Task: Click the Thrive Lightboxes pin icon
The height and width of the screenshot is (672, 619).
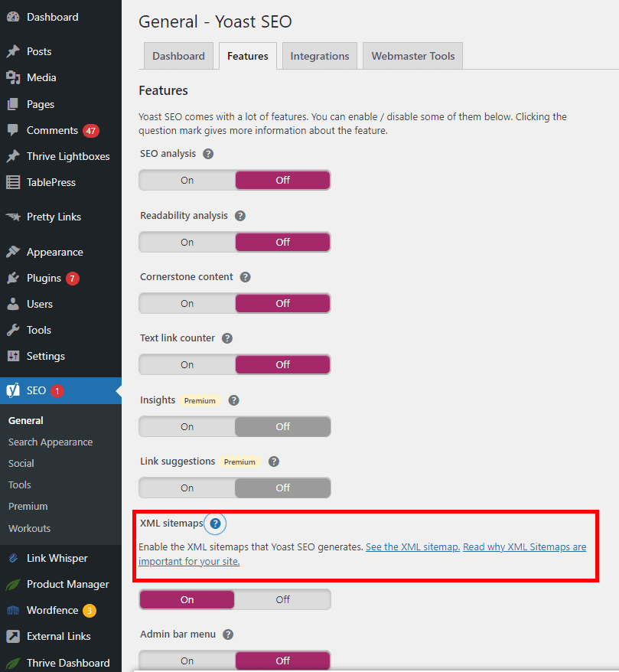Action: point(13,156)
